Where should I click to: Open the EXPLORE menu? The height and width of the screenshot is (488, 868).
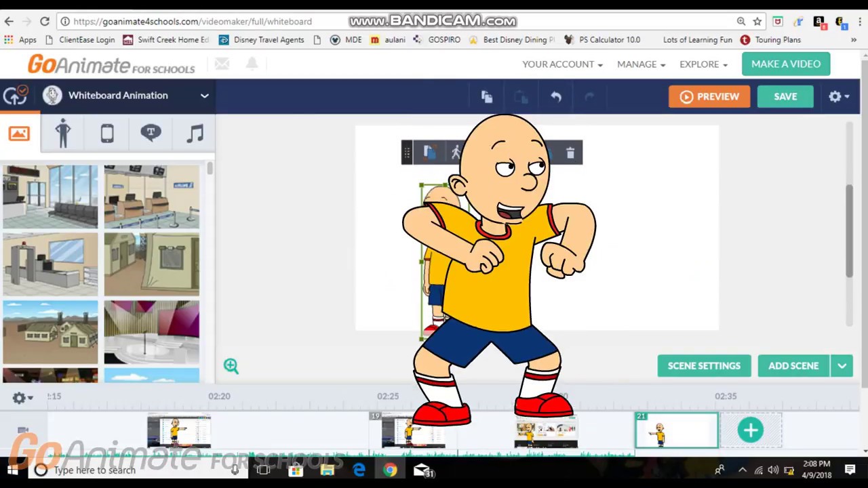point(703,64)
